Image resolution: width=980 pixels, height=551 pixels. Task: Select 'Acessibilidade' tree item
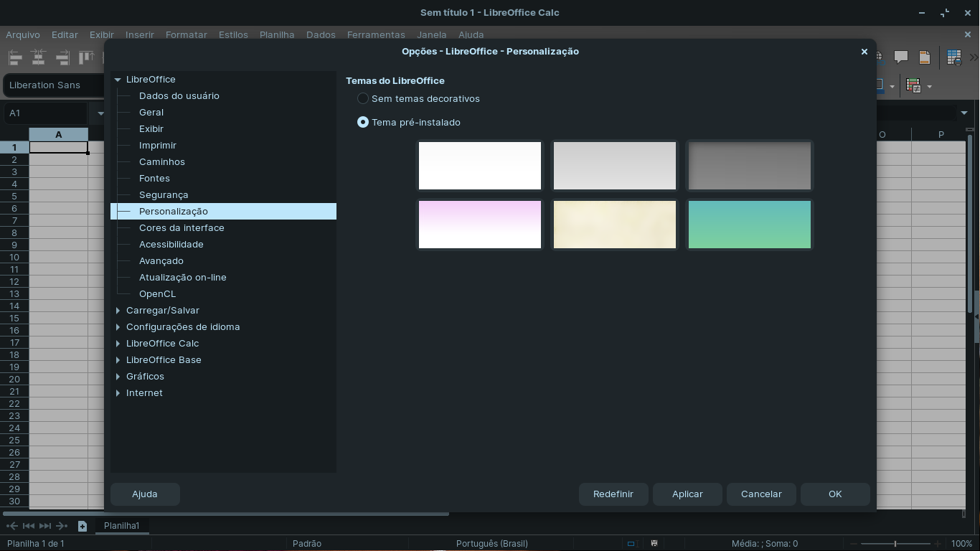tap(171, 244)
